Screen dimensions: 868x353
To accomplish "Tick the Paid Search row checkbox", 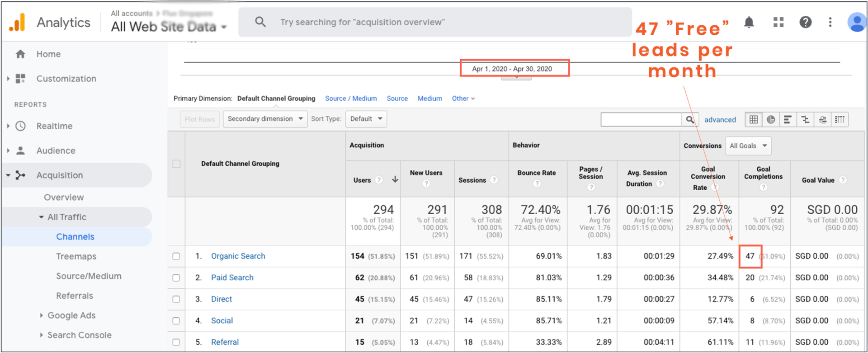I will pyautogui.click(x=176, y=278).
